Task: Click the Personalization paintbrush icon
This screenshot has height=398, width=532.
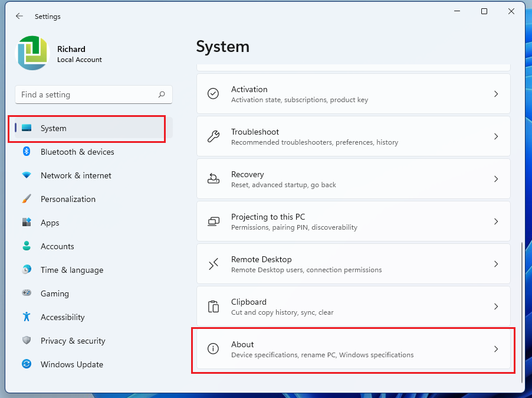Action: tap(27, 199)
